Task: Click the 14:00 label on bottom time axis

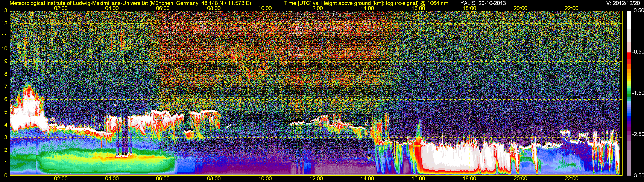Action: pos(367,179)
